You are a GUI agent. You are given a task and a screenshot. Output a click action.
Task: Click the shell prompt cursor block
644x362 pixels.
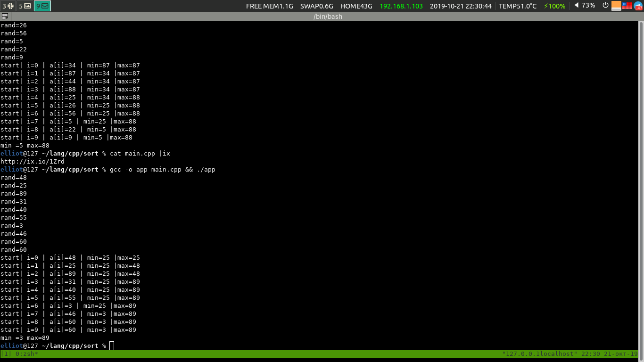tap(112, 346)
